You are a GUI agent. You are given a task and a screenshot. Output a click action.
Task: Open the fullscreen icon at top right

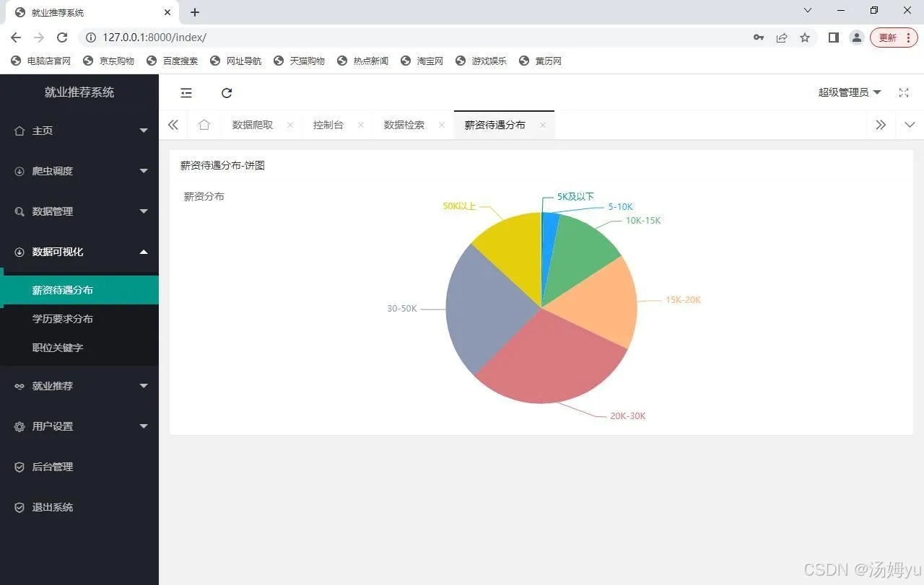[904, 92]
